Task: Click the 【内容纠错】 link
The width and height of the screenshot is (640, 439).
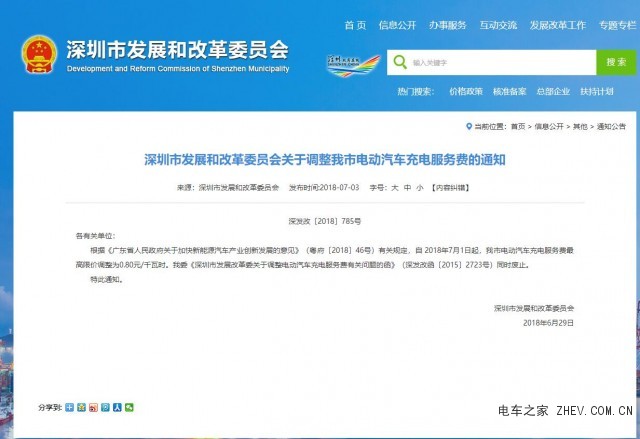Action: coord(451,188)
